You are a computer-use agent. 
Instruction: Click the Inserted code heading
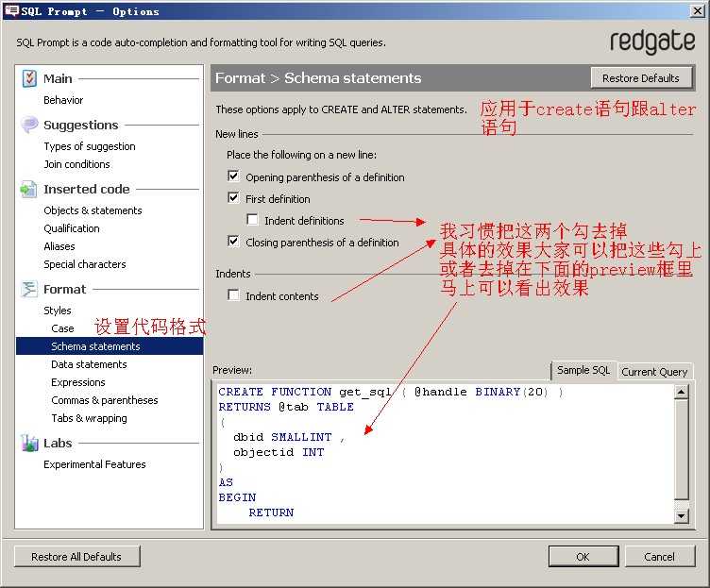[87, 189]
